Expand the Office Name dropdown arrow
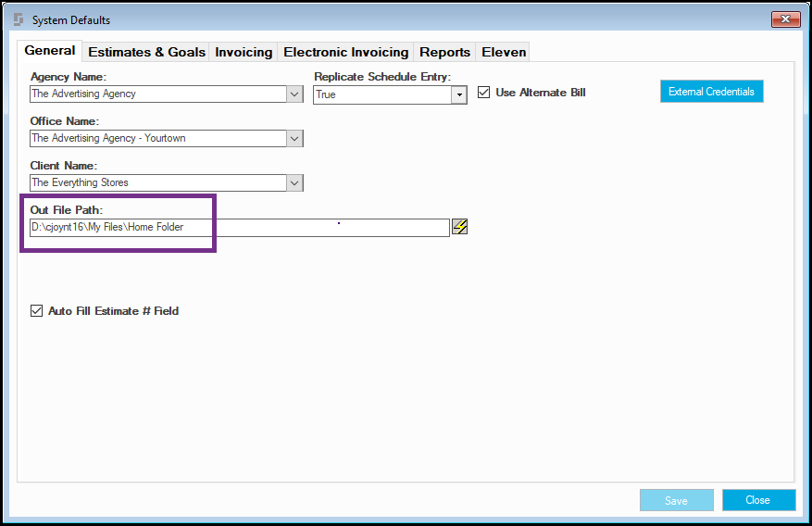 (294, 139)
